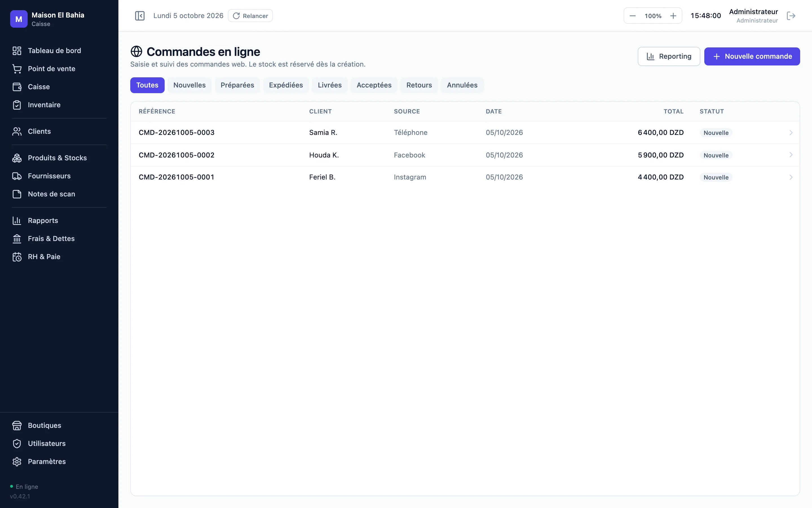812x508 pixels.
Task: Click the Maison El Bahia logo badge
Action: pos(19,19)
